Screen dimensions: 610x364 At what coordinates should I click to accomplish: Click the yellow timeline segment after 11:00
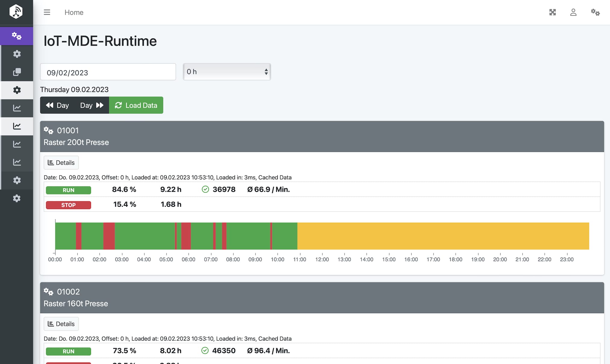pos(443,236)
